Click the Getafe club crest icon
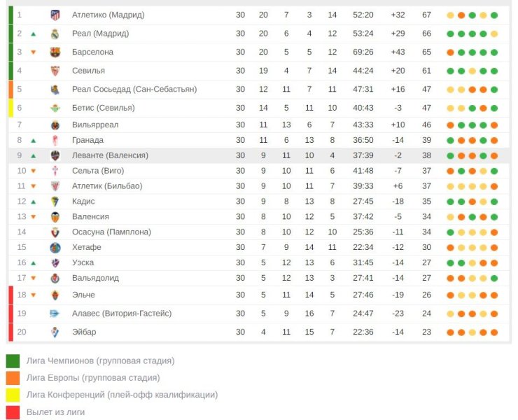Image resolution: width=518 pixels, height=420 pixels. tap(55, 248)
